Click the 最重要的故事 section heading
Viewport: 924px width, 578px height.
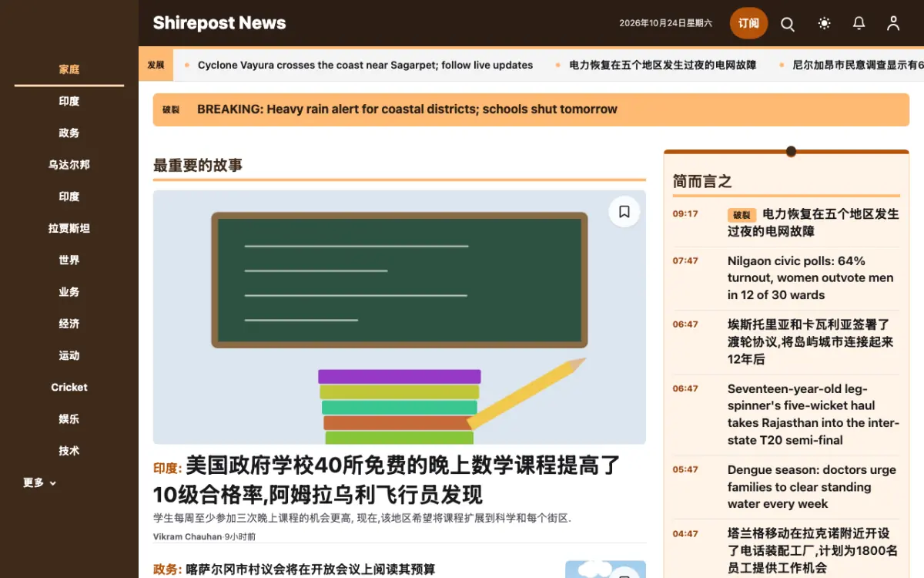(198, 165)
